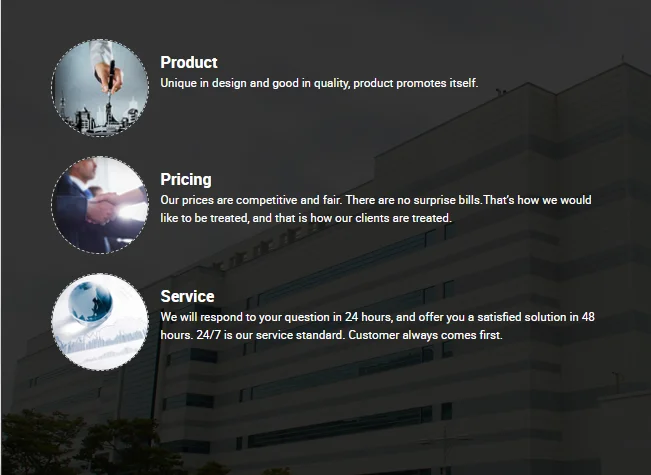Click the blue globe in Service image
The height and width of the screenshot is (475, 651).
pyautogui.click(x=90, y=302)
